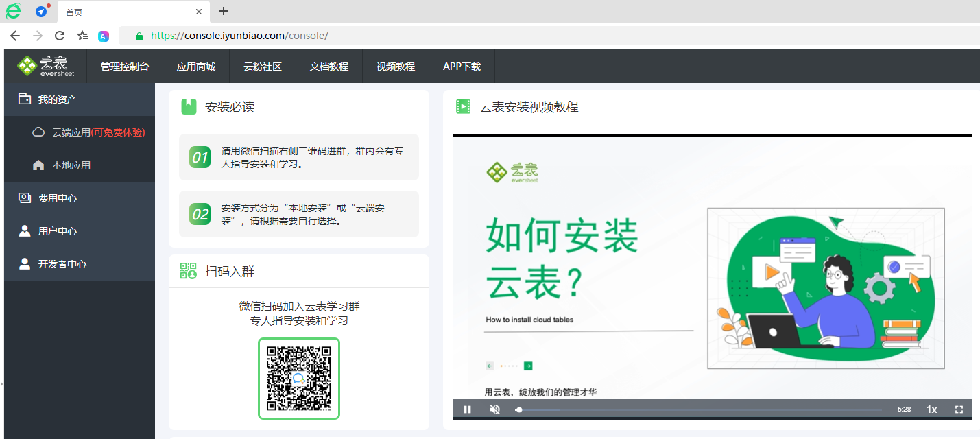Click the house icon beside 本地应用

click(x=39, y=165)
